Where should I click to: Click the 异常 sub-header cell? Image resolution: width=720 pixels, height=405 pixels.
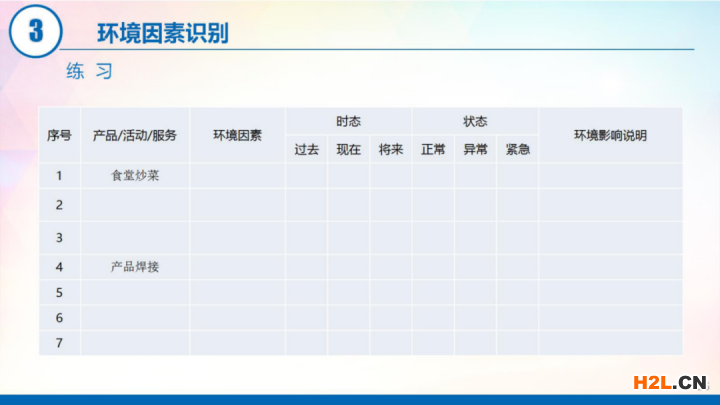475,149
